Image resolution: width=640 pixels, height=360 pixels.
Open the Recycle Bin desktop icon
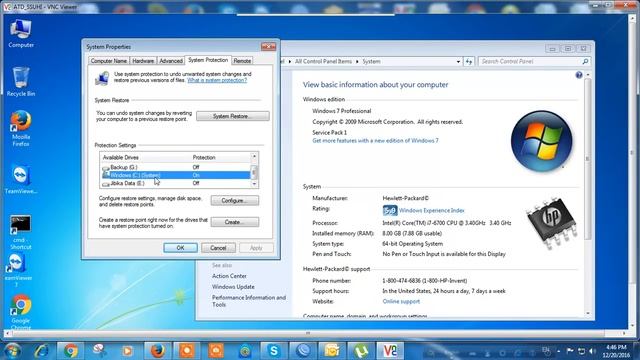coord(21,82)
